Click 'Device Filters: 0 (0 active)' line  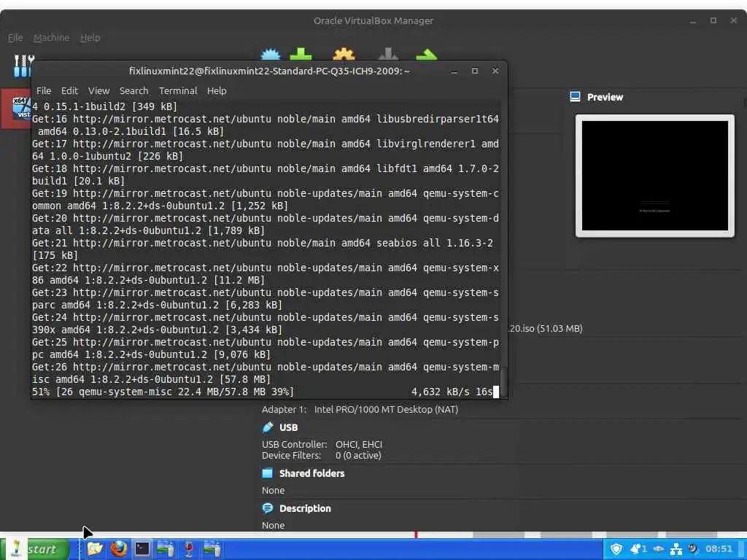pos(322,455)
